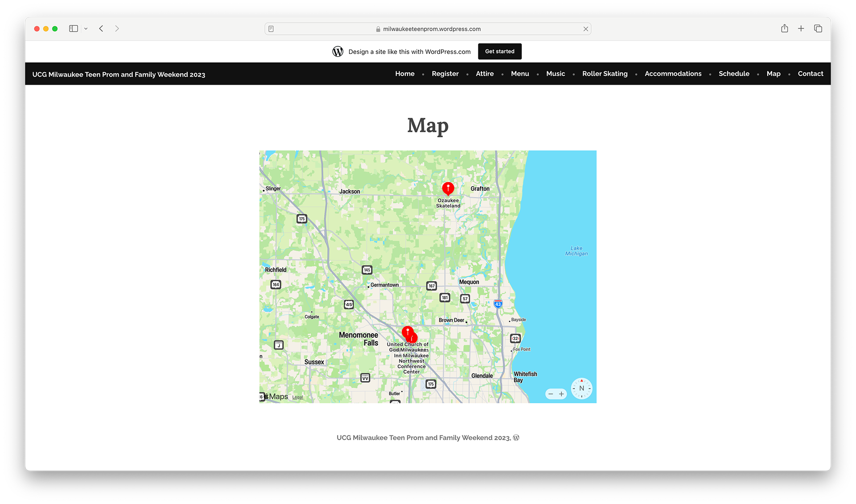Select the address bar URL field
The width and height of the screenshot is (856, 504).
(x=428, y=29)
